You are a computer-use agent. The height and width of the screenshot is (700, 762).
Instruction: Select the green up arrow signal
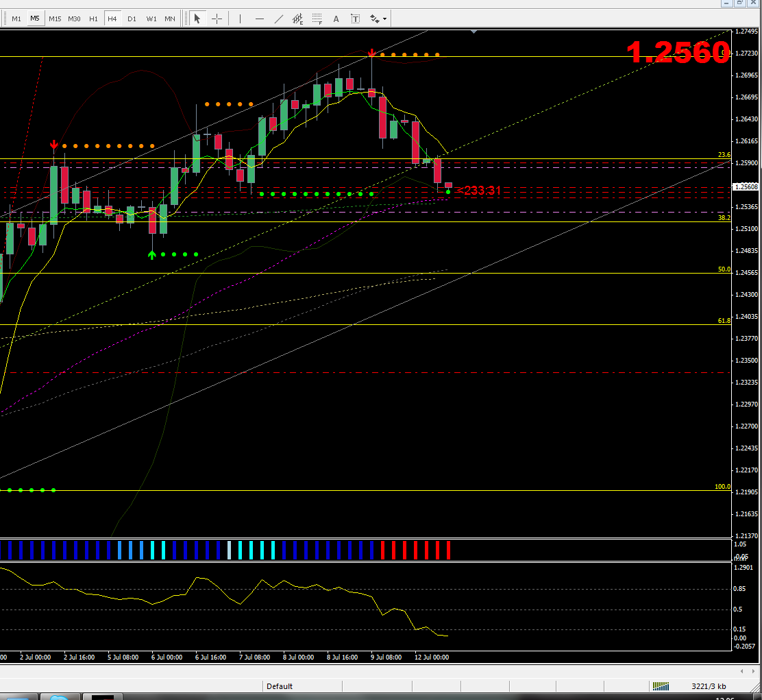click(x=151, y=255)
